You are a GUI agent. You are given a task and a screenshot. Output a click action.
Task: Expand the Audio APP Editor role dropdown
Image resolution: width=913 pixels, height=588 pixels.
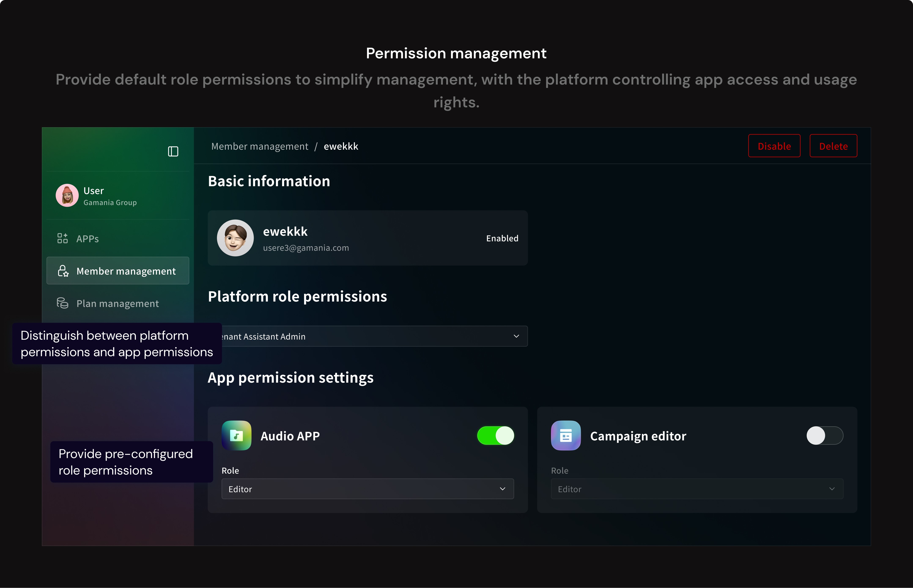tap(367, 489)
